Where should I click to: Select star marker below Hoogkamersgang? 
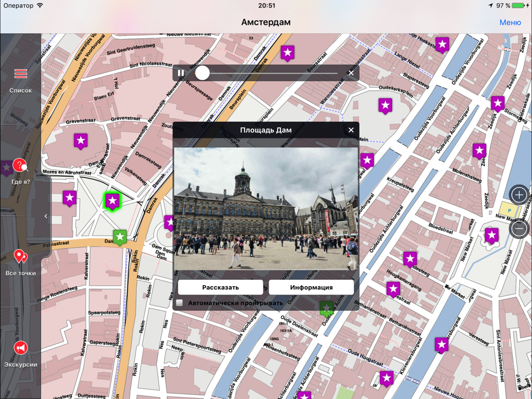[393, 289]
